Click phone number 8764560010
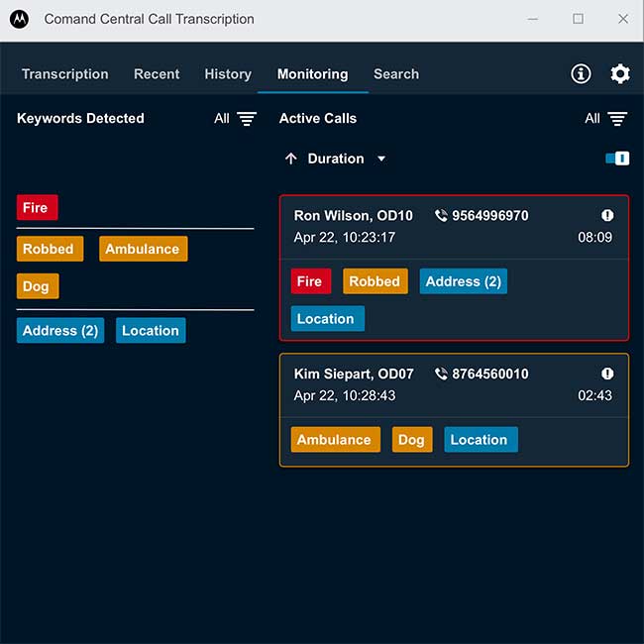The width and height of the screenshot is (644, 644). 490,374
